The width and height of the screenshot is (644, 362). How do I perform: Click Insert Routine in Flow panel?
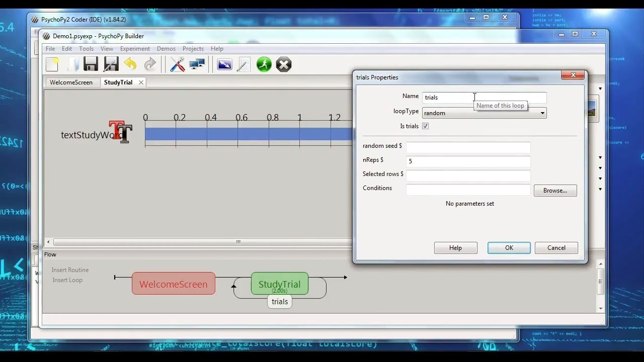pos(70,270)
